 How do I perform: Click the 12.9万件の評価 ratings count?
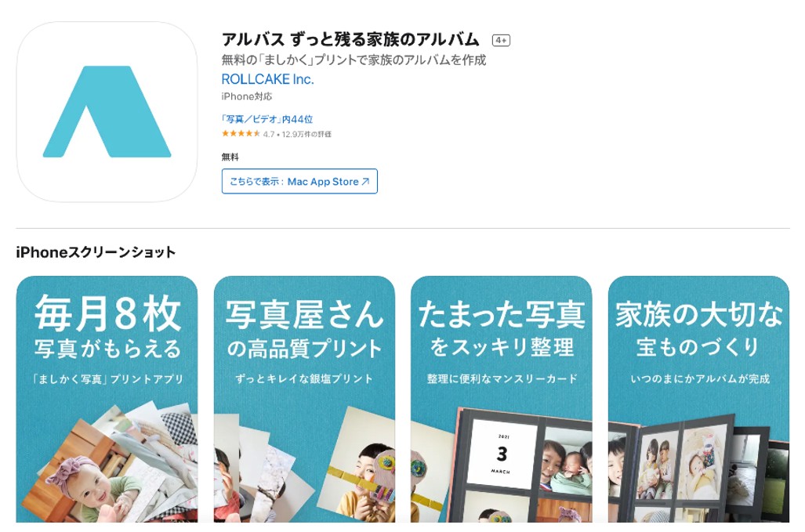point(306,135)
